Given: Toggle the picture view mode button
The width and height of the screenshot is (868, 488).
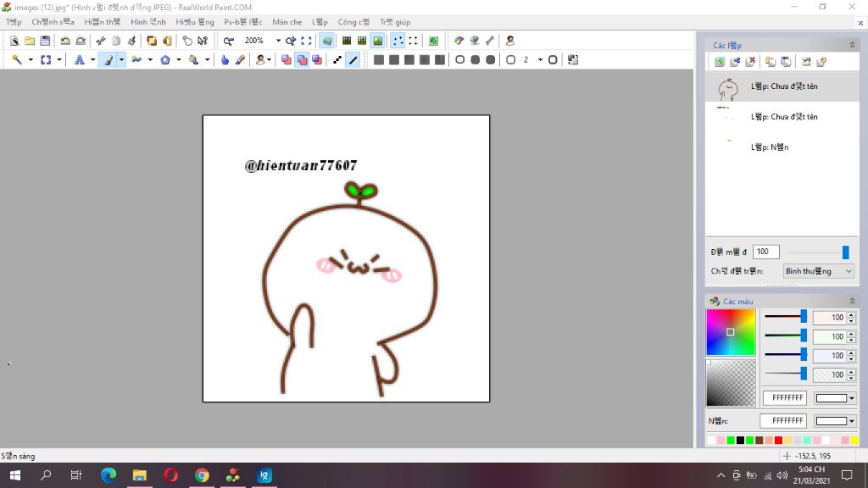Looking at the screenshot, I should 377,41.
